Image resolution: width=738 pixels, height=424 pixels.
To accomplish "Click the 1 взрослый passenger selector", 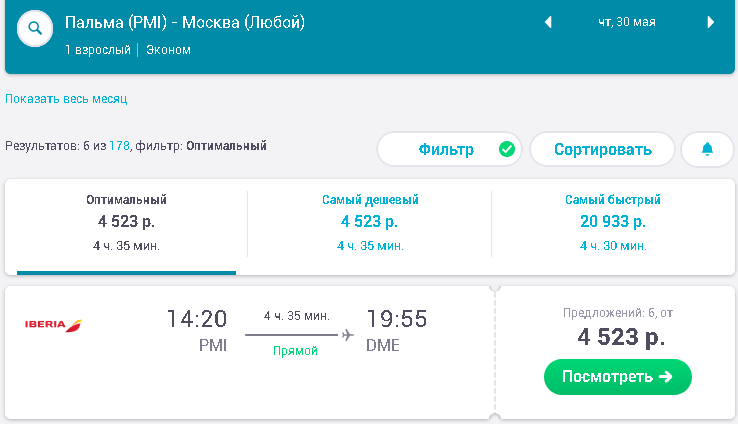I will point(98,50).
